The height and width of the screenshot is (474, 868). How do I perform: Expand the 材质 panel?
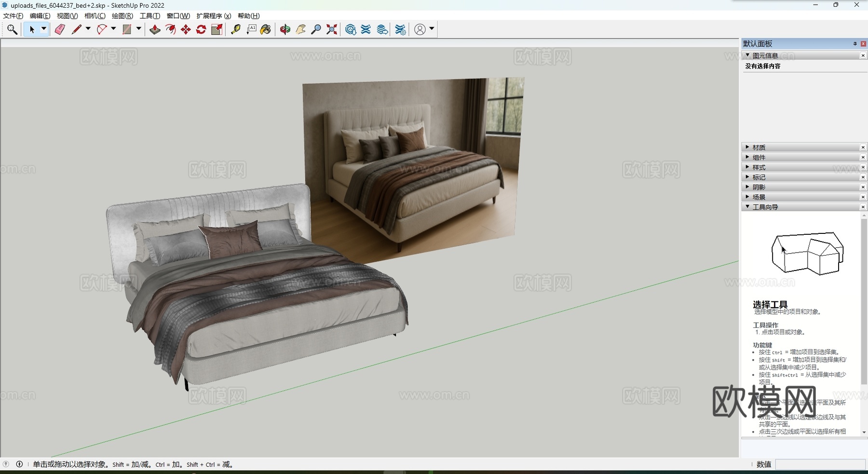(747, 147)
